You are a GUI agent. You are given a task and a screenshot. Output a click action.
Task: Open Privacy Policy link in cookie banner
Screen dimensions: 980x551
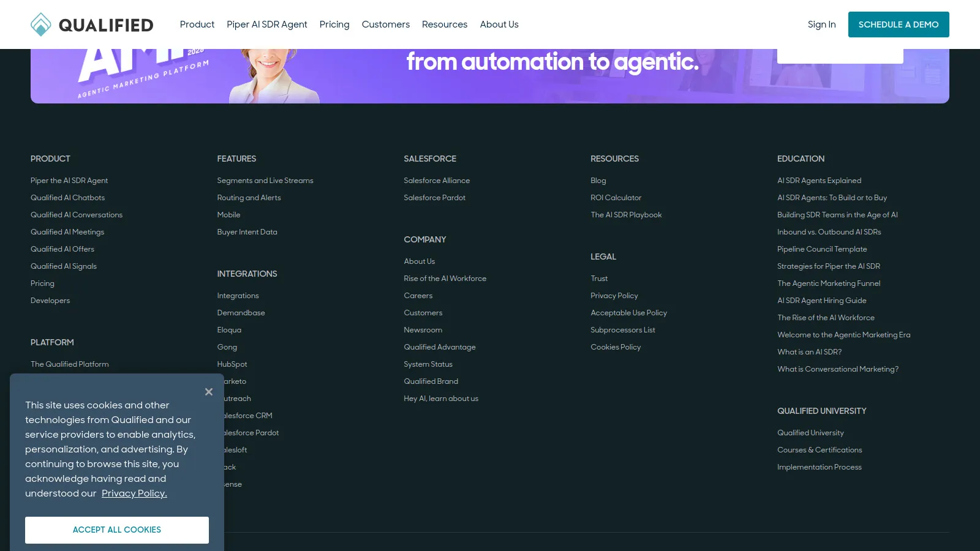(134, 493)
